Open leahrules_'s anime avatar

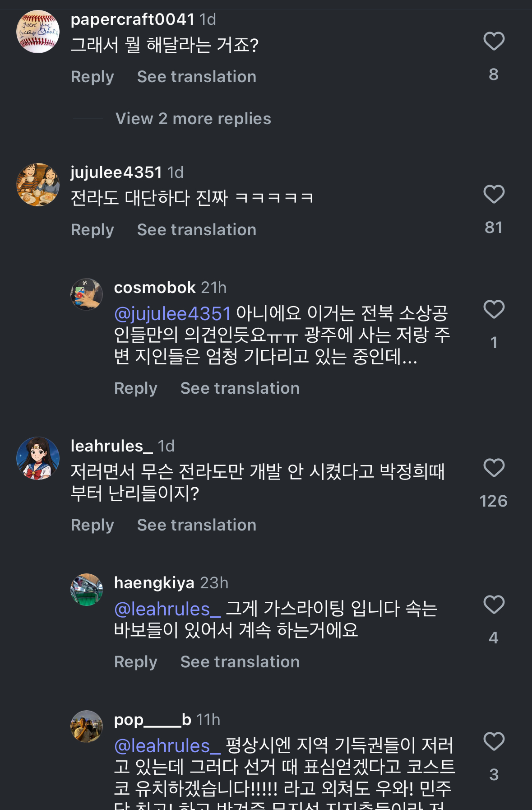click(38, 458)
